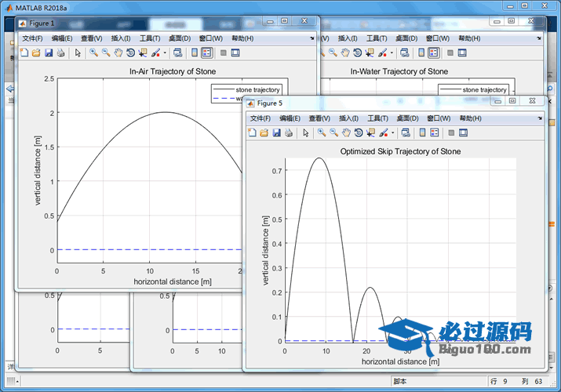Image resolution: width=561 pixels, height=392 pixels.
Task: Click "Optimized Skip Trajectory of Stone" plot title
Action: [x=400, y=151]
